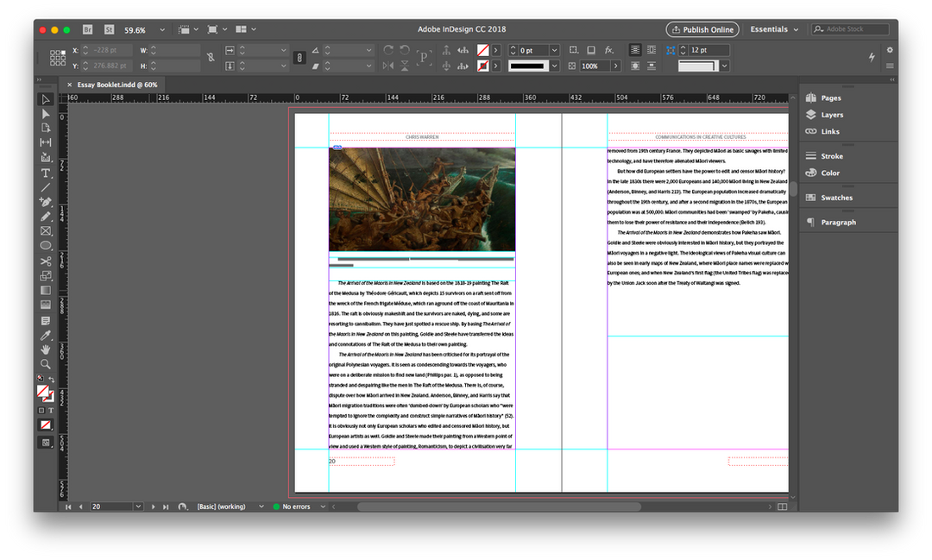Open Adobe Bridge with the Br icon
The image size is (932, 560).
pos(89,29)
